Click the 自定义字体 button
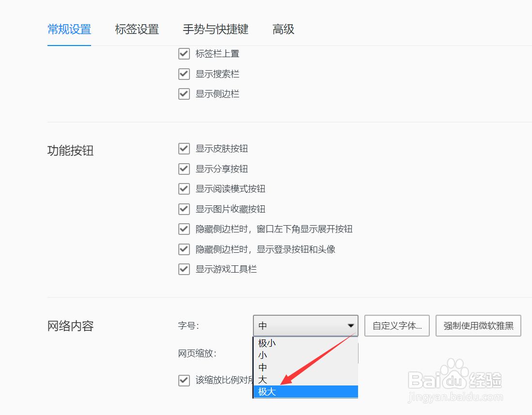 pos(397,325)
